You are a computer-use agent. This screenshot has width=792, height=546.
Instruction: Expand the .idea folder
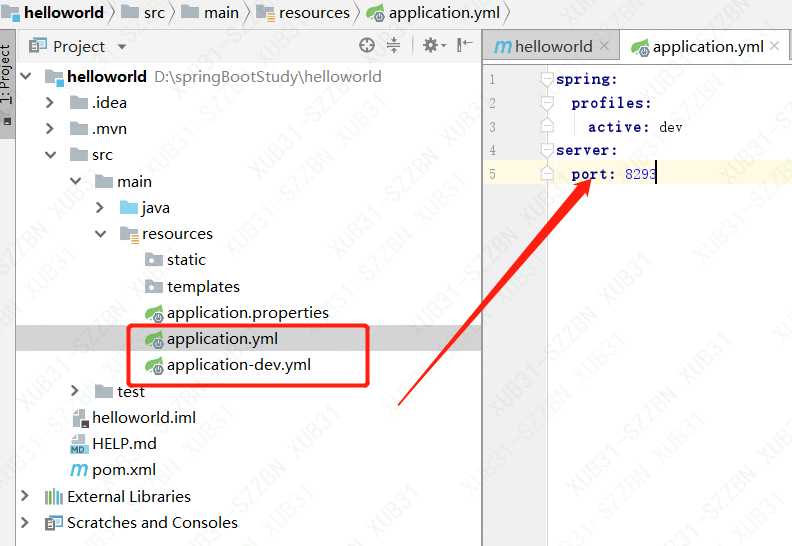(50, 103)
